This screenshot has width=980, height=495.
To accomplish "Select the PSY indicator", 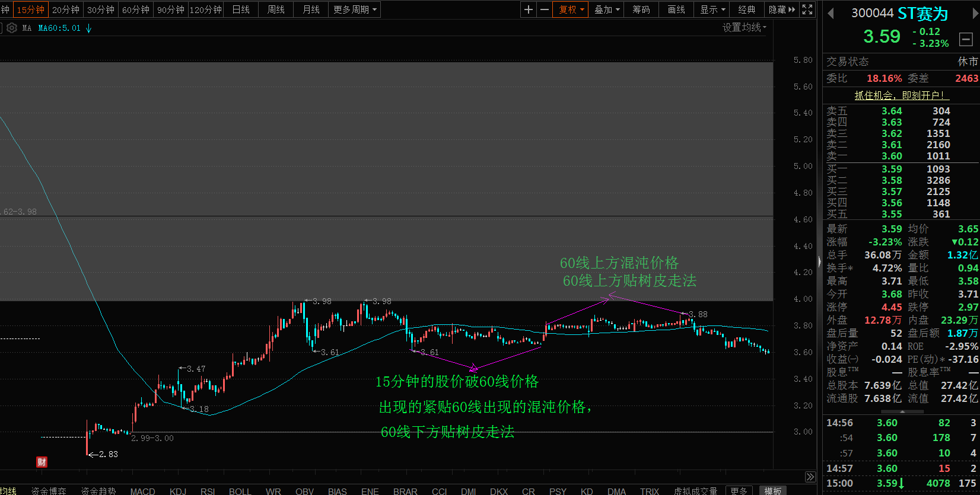I will pyautogui.click(x=558, y=491).
